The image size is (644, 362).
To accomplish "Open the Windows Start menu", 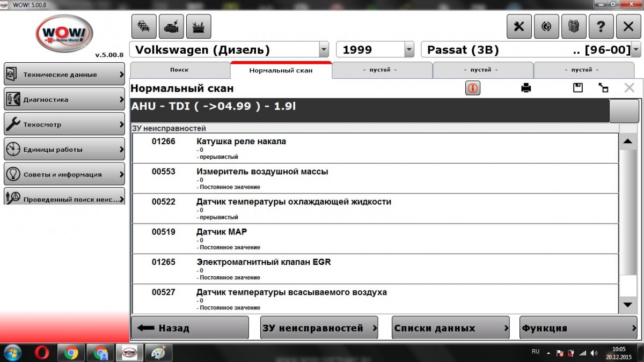I will coord(12,353).
